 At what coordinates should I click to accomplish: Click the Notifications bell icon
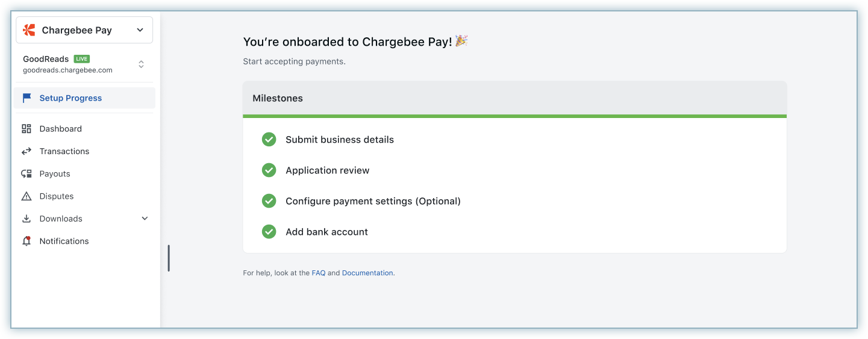pos(27,241)
